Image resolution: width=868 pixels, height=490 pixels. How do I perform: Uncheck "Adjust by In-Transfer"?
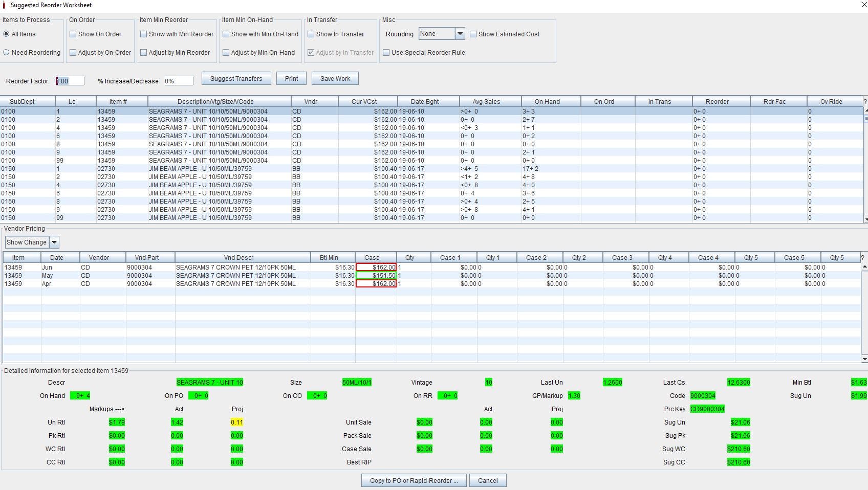point(311,52)
